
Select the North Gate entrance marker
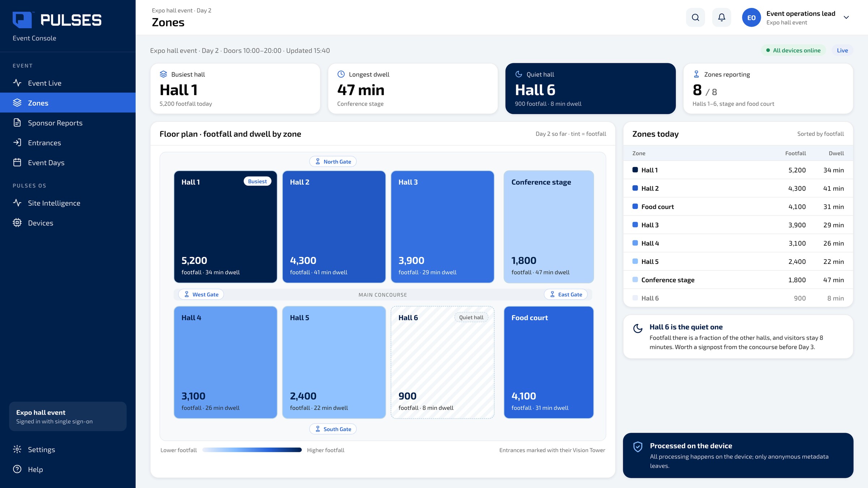[x=333, y=162]
